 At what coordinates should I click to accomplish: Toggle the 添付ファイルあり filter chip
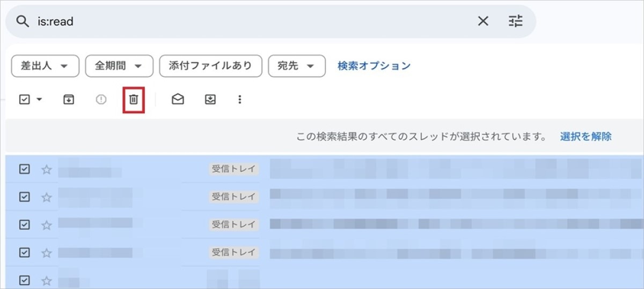pos(210,66)
